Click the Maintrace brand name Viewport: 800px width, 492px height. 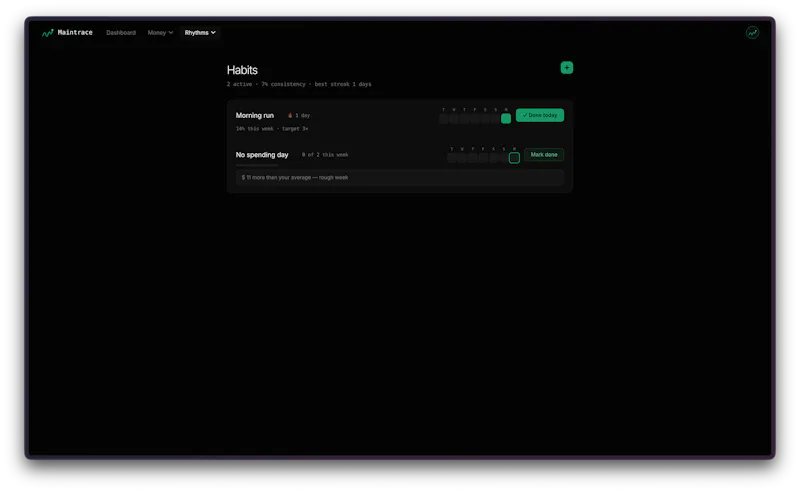point(75,32)
